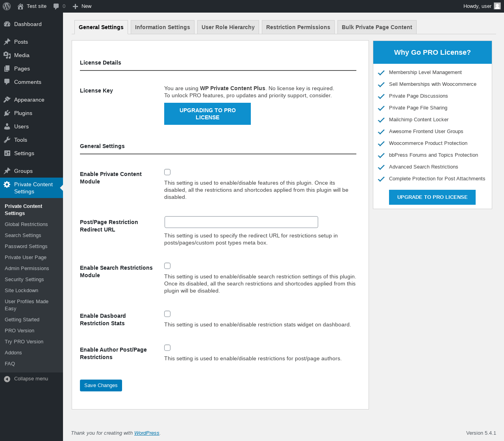Select Try PRO Version submenu item

[24, 342]
